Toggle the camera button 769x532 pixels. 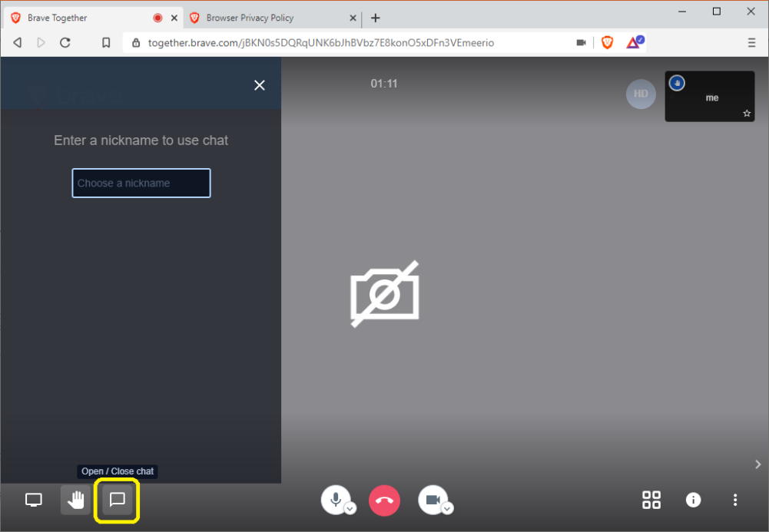point(433,500)
